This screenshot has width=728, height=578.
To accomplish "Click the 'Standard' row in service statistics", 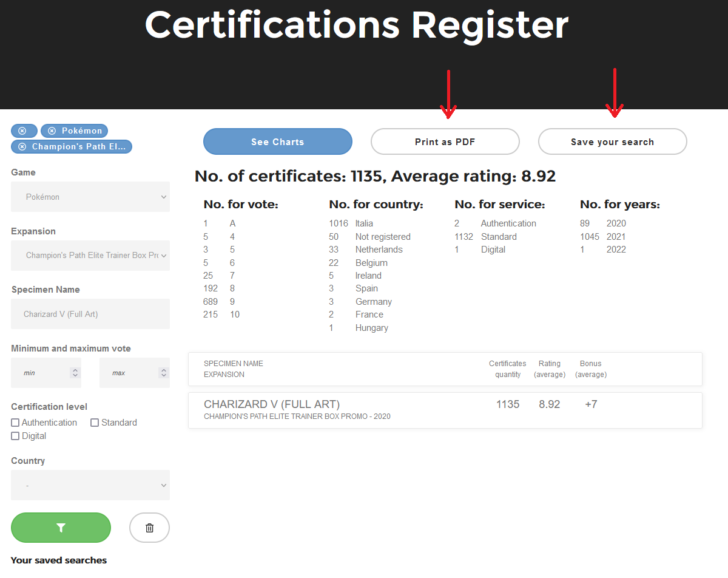I will coord(486,237).
